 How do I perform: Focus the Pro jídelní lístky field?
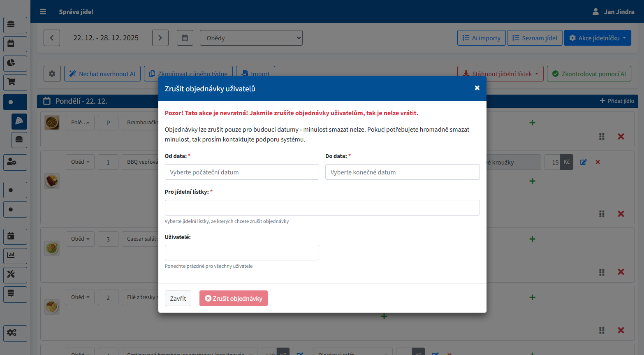322,208
